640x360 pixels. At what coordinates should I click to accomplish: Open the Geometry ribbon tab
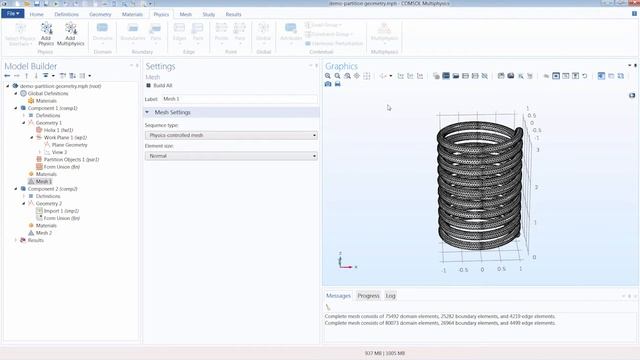(x=100, y=14)
